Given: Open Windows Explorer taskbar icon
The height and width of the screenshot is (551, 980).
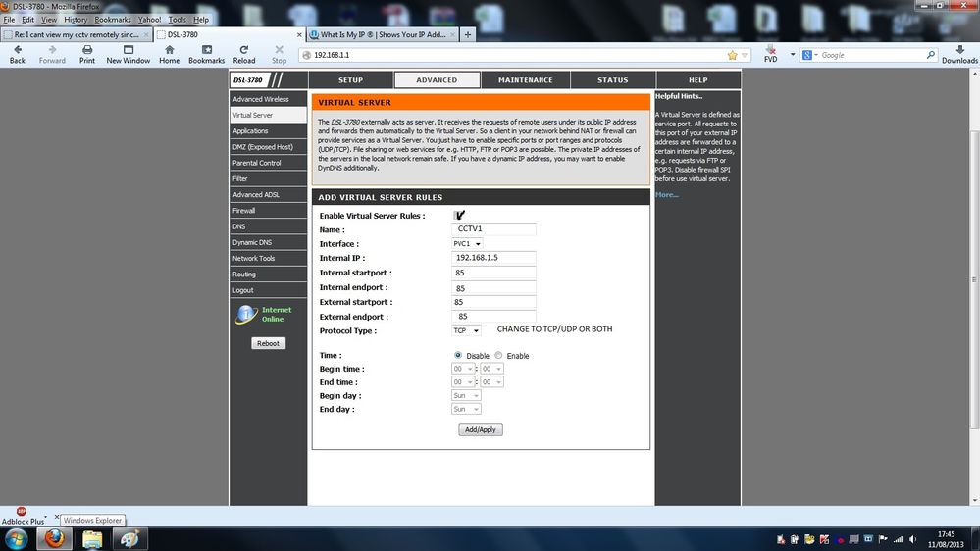Looking at the screenshot, I should coord(92,538).
